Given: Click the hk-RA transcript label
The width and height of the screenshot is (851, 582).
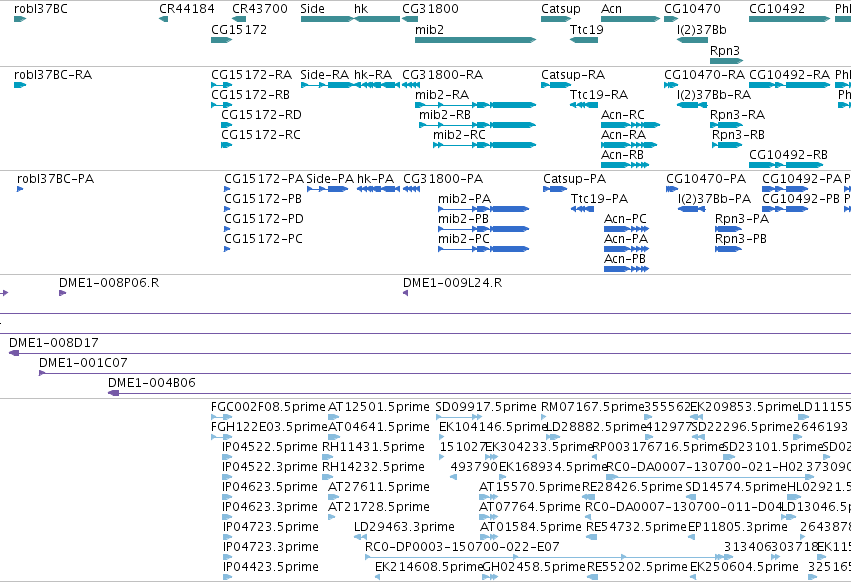Looking at the screenshot, I should tap(373, 74).
